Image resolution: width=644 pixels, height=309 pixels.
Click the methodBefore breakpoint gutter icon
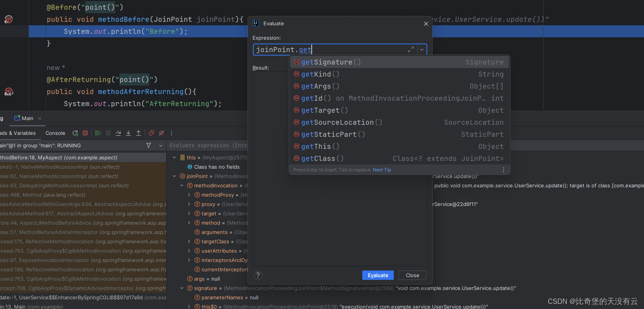9,19
